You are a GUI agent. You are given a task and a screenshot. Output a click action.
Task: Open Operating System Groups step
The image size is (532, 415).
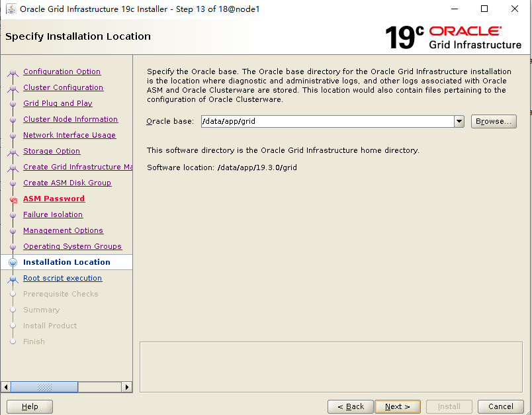(72, 246)
